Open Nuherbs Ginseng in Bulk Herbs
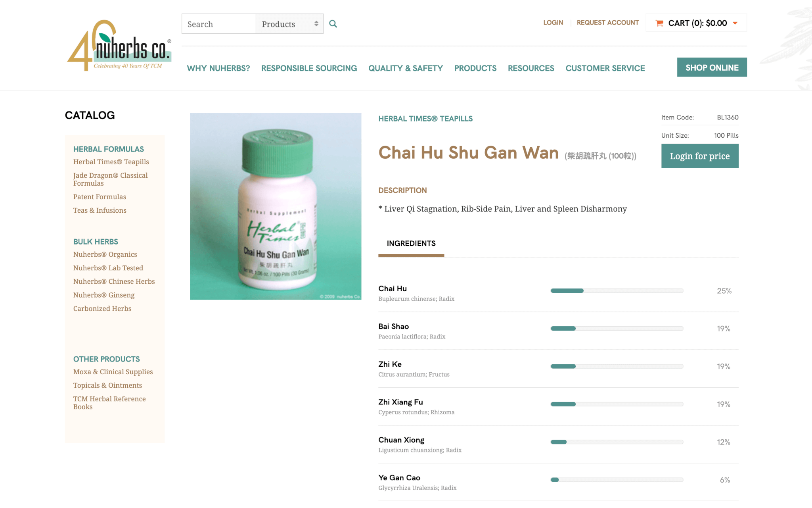Viewport: 812px width, 508px height. [104, 295]
